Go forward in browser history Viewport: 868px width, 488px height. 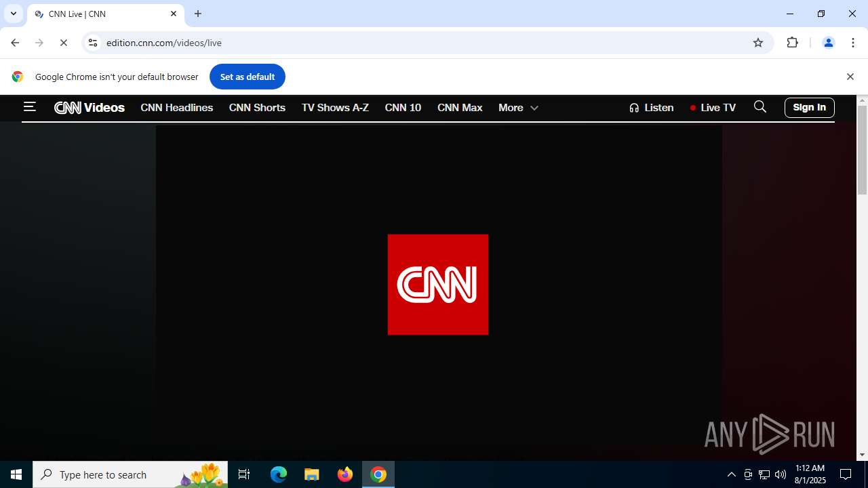[x=39, y=43]
